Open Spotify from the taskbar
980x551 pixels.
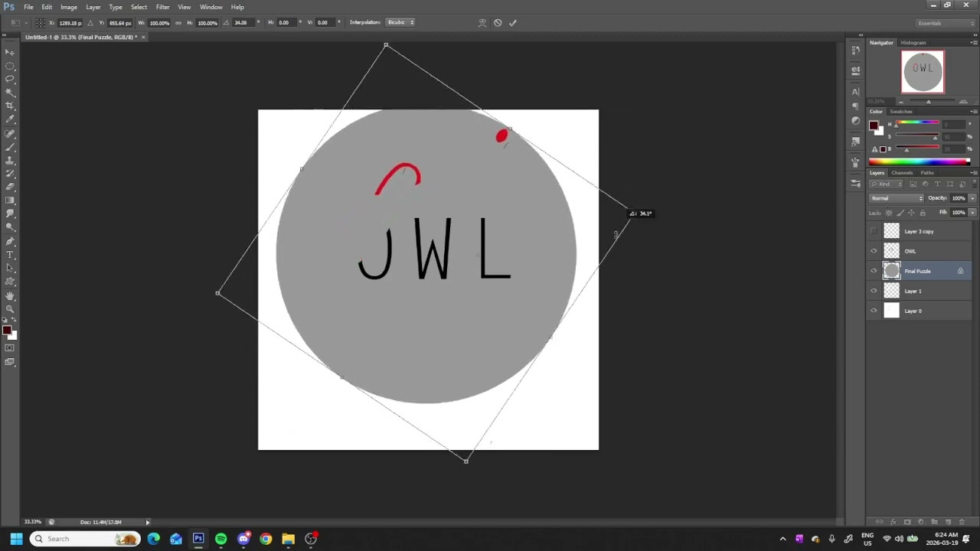220,539
